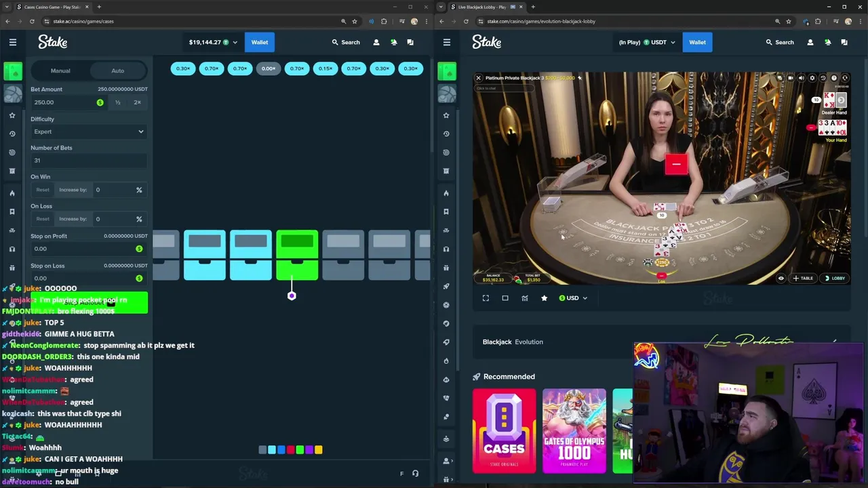Viewport: 868px width, 488px height.
Task: Open hamburger menu in the Cases window
Action: pyautogui.click(x=13, y=42)
